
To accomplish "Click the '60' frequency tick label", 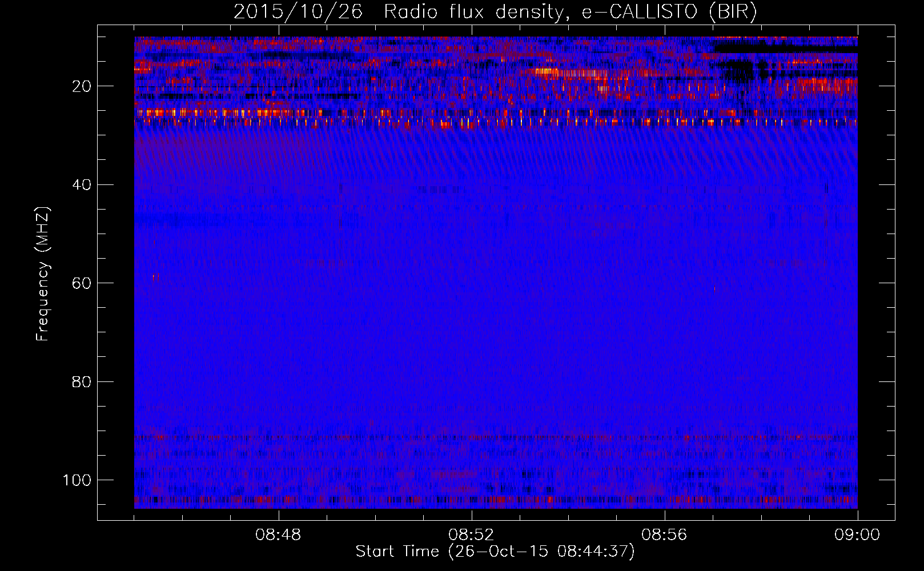I will (82, 283).
